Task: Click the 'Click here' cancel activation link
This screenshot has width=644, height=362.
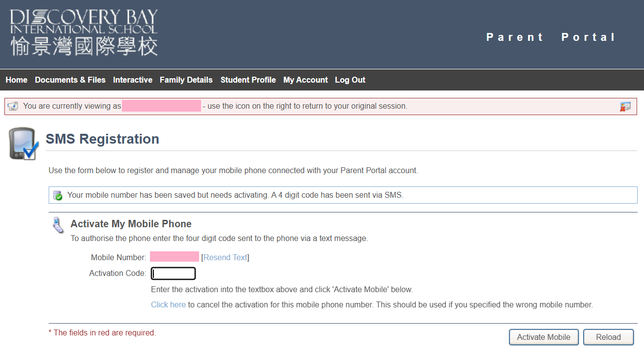Action: 168,304
